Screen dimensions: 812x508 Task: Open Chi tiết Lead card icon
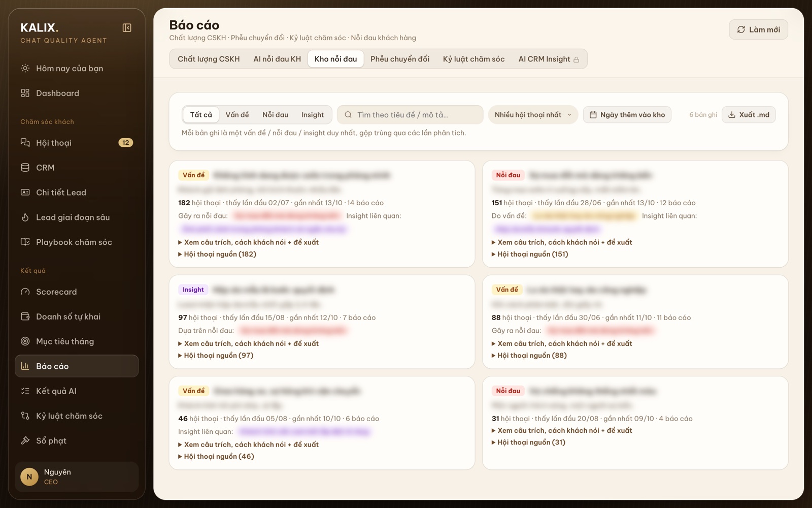coord(25,193)
